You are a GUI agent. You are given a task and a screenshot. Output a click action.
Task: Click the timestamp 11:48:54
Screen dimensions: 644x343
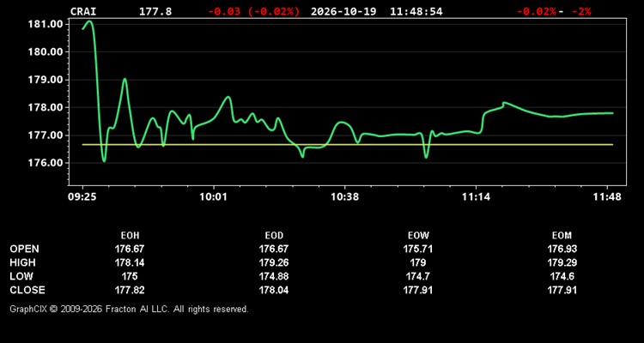[x=416, y=11]
